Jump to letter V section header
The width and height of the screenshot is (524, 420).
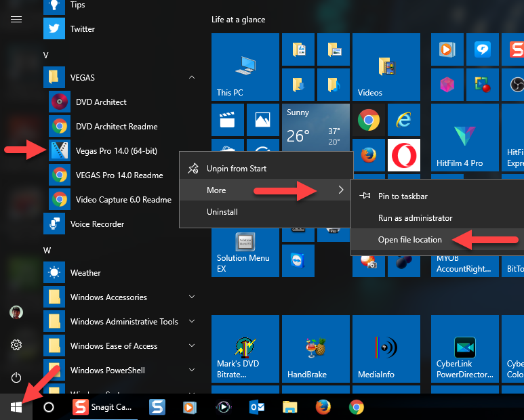(x=46, y=55)
